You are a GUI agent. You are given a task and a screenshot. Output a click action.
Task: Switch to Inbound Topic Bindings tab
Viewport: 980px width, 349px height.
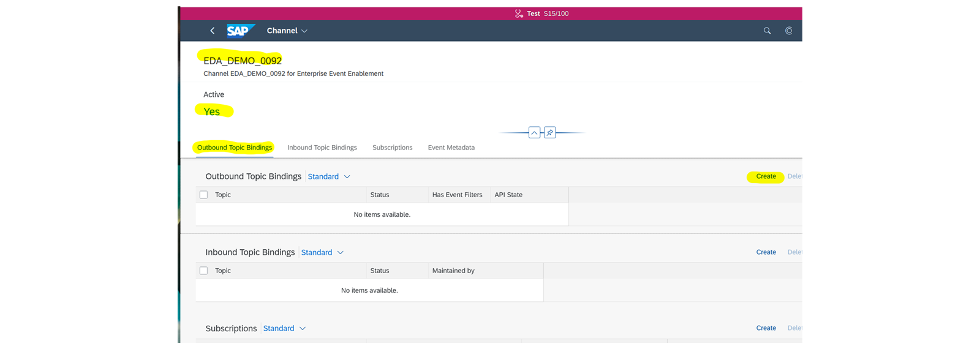(x=322, y=148)
